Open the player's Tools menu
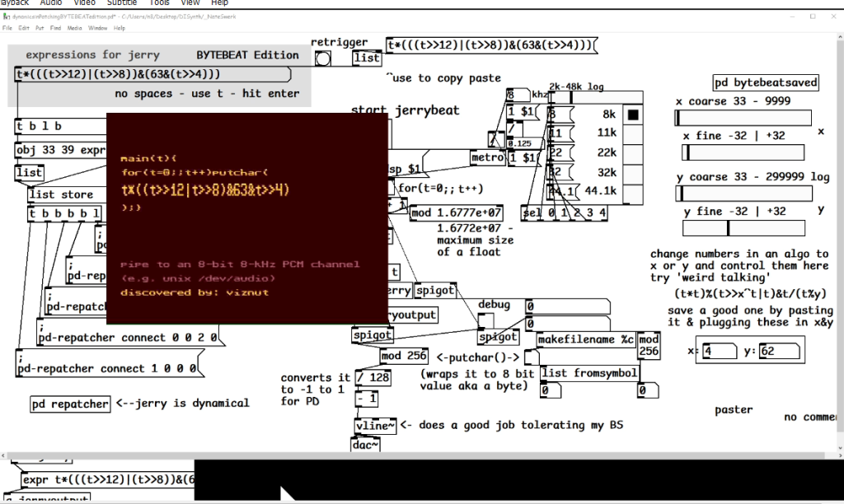 [159, 2]
